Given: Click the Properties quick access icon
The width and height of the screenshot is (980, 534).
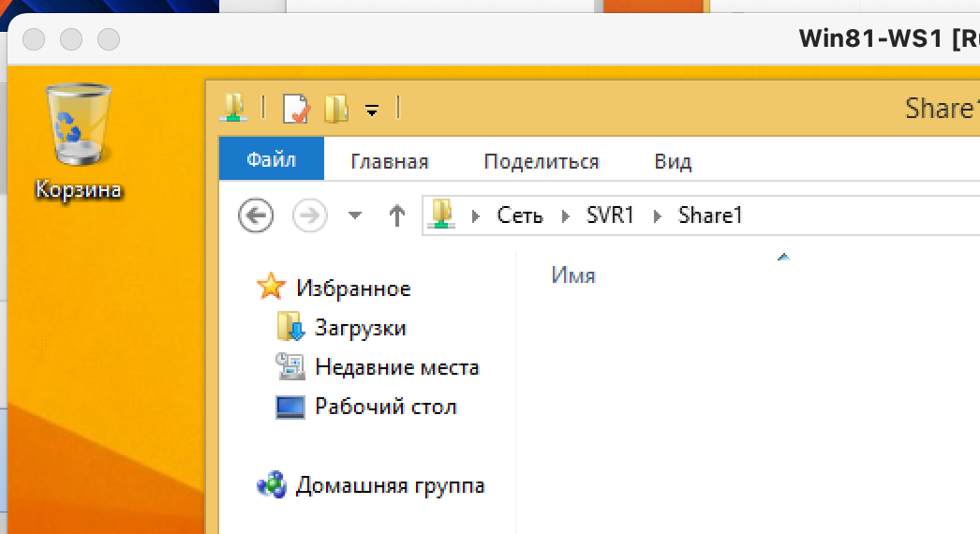Looking at the screenshot, I should 295,108.
